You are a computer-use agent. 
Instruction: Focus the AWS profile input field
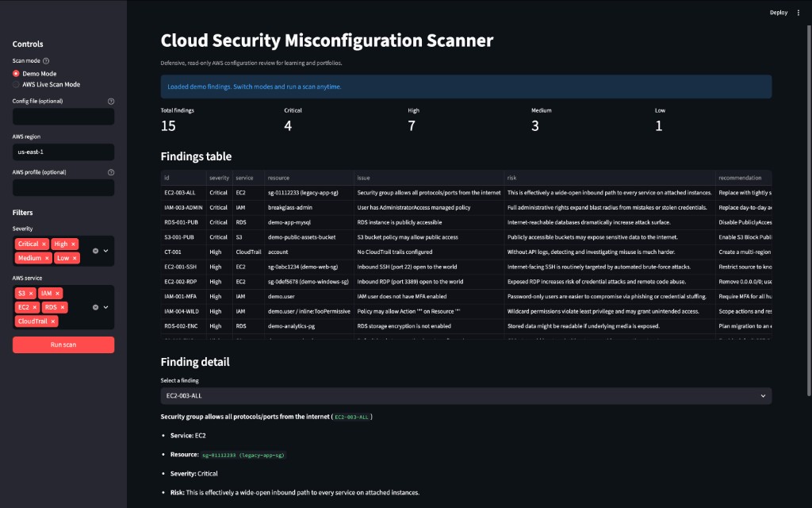point(63,187)
